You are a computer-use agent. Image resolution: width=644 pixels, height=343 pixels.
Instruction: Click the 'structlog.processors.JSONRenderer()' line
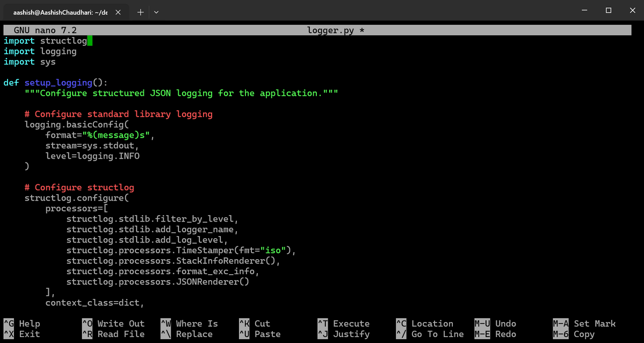tap(158, 282)
